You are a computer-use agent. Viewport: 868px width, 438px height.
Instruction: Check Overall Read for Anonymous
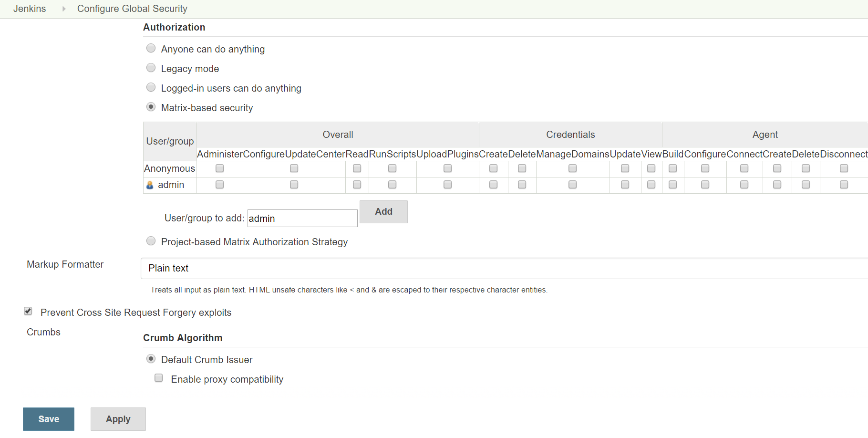357,168
